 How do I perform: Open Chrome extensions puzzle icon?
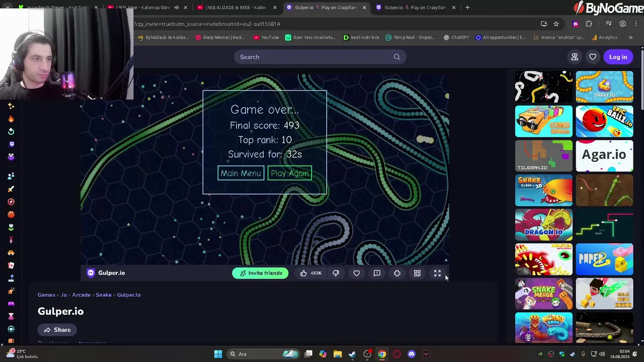pos(589,24)
